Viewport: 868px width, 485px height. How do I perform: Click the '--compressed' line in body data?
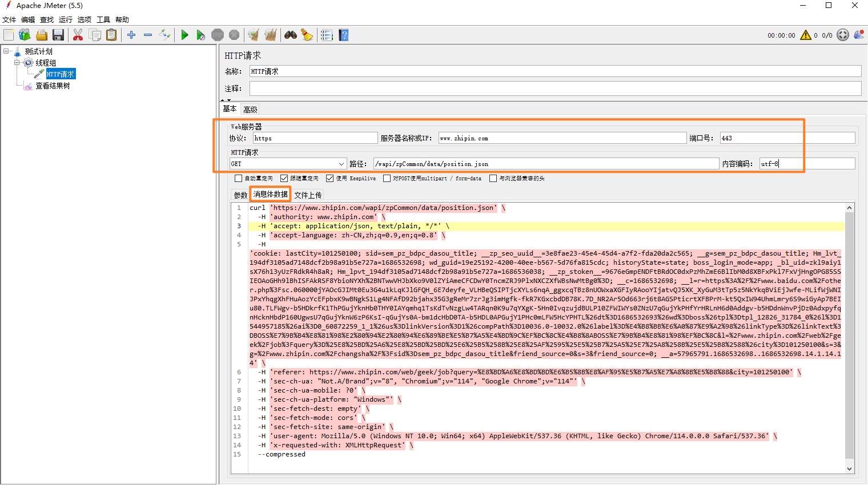click(282, 454)
